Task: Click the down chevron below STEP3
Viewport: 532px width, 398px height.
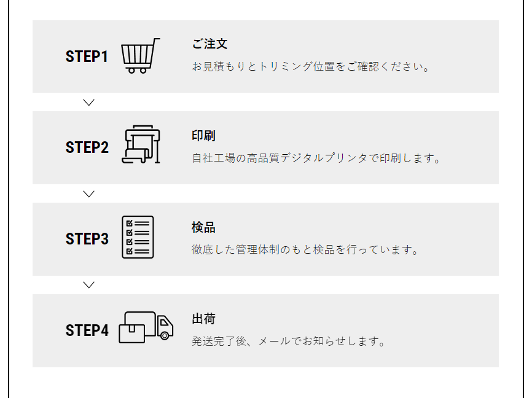Action: click(x=88, y=285)
